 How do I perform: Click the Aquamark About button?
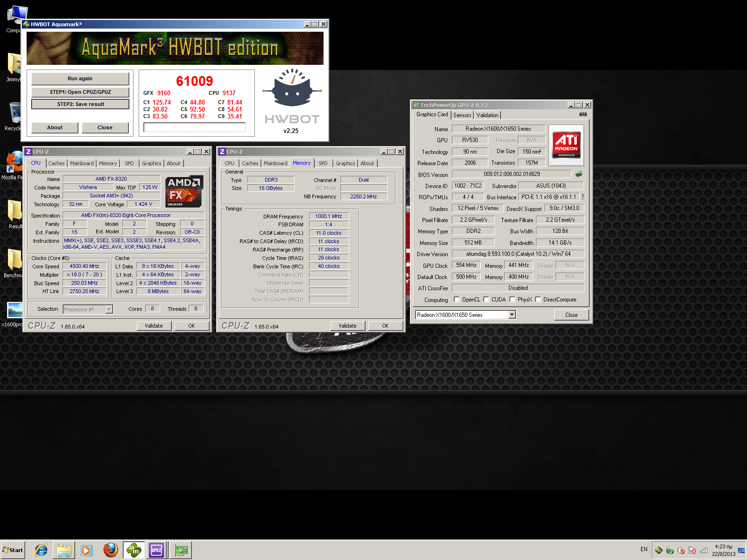click(55, 127)
